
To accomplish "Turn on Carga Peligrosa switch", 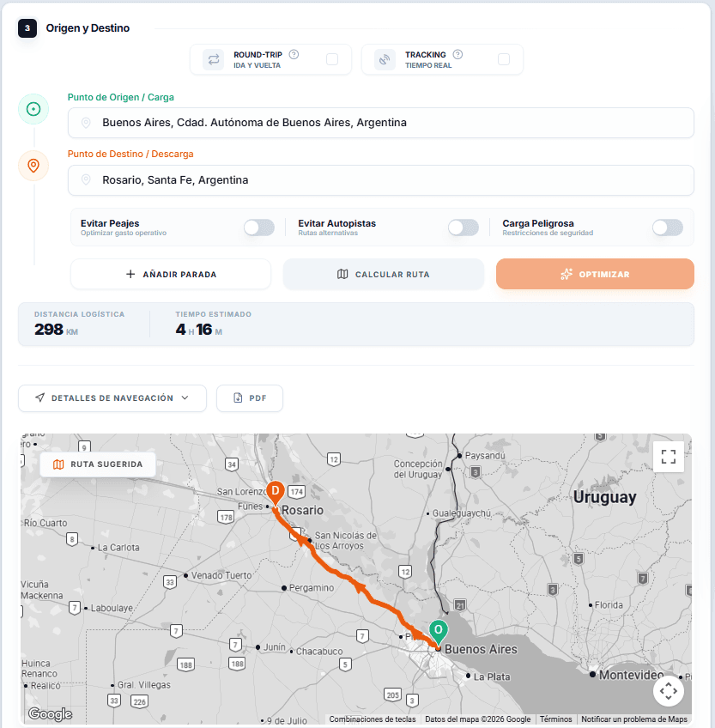I will point(667,227).
